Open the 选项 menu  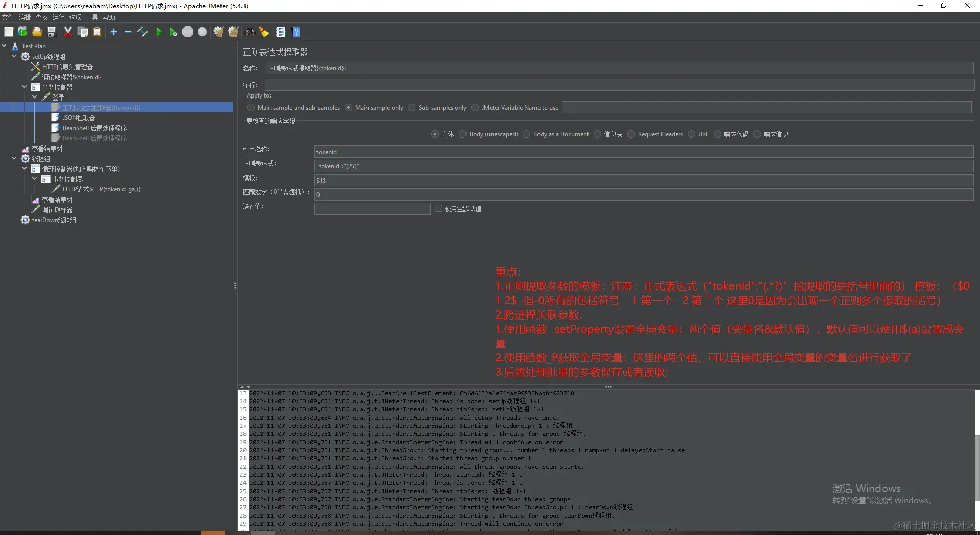[75, 17]
